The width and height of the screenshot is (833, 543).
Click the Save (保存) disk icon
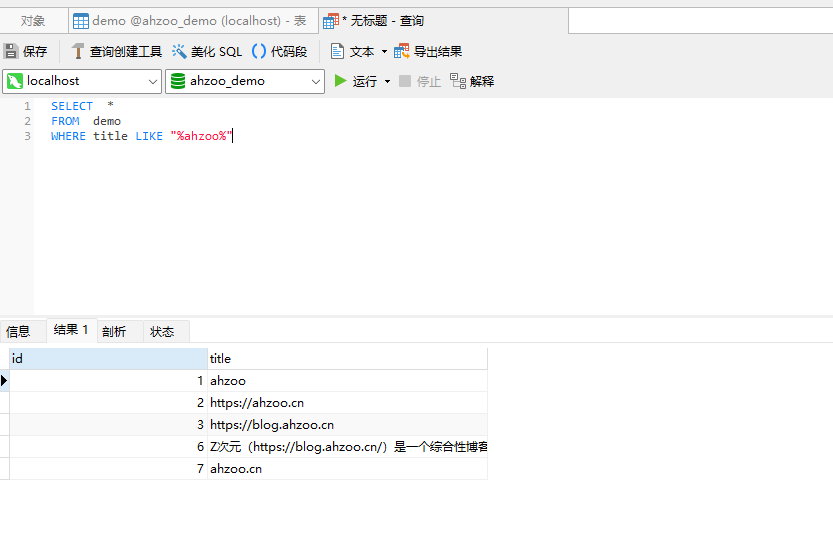tap(11, 51)
